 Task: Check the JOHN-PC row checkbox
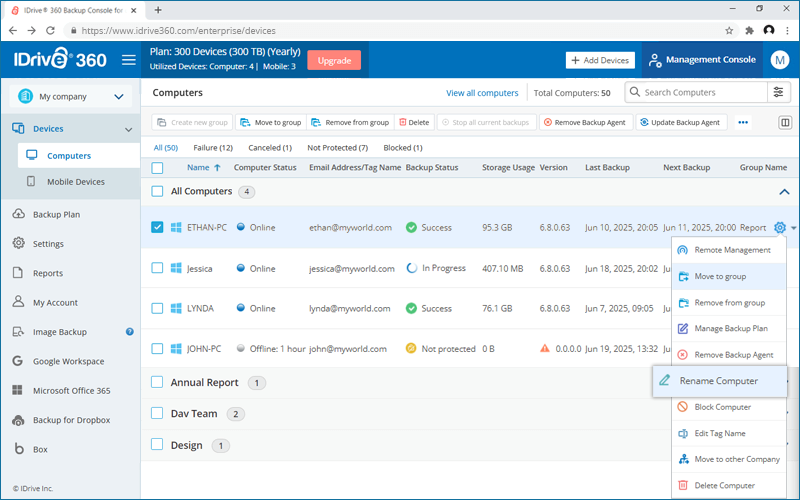(157, 348)
